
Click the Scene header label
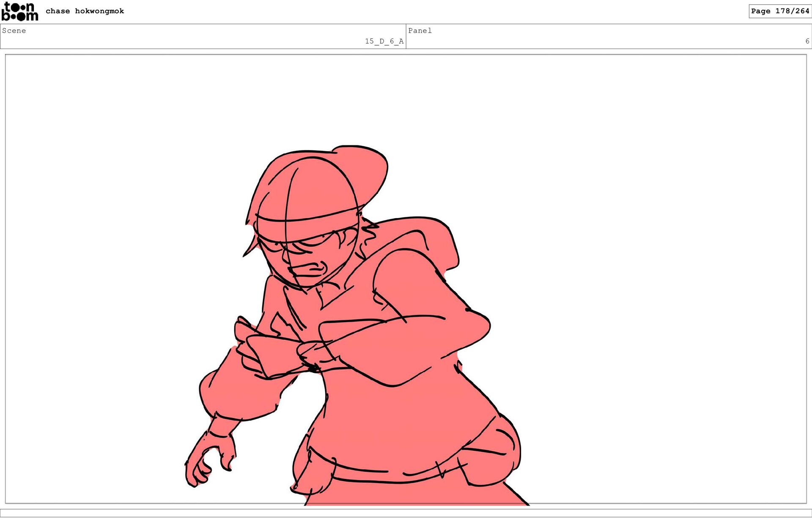tap(14, 30)
